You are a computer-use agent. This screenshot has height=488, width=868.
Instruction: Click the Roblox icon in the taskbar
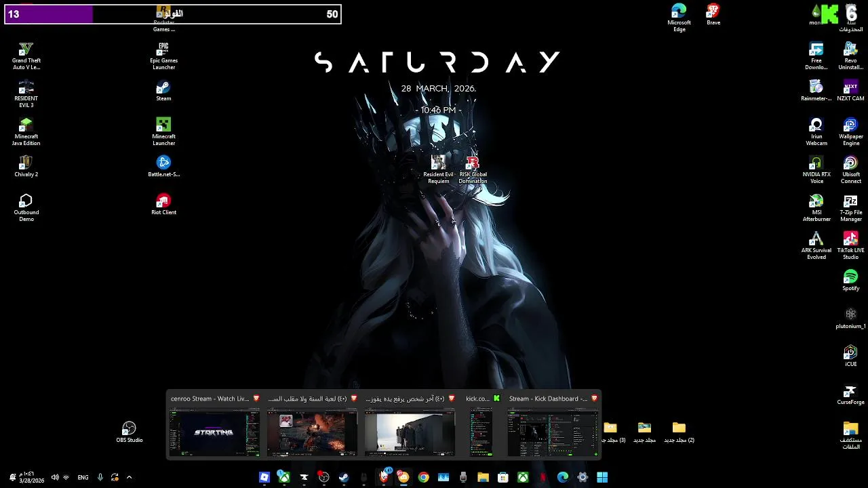point(264,477)
